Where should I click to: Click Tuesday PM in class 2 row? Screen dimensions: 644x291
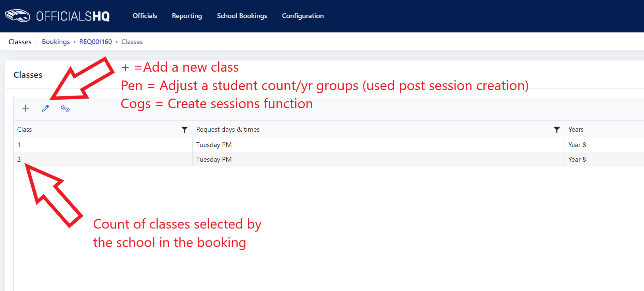point(214,159)
